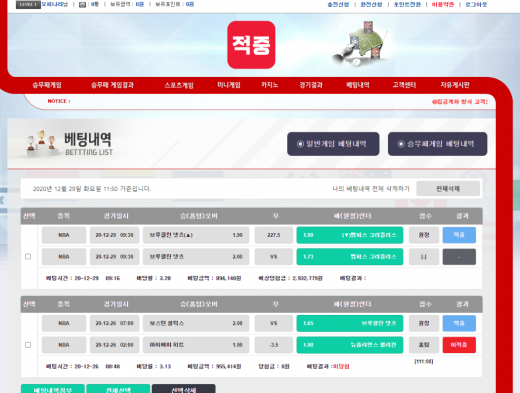The height and width of the screenshot is (393, 520).
Task: Click the dark 선택삭제 button
Action: click(184, 389)
